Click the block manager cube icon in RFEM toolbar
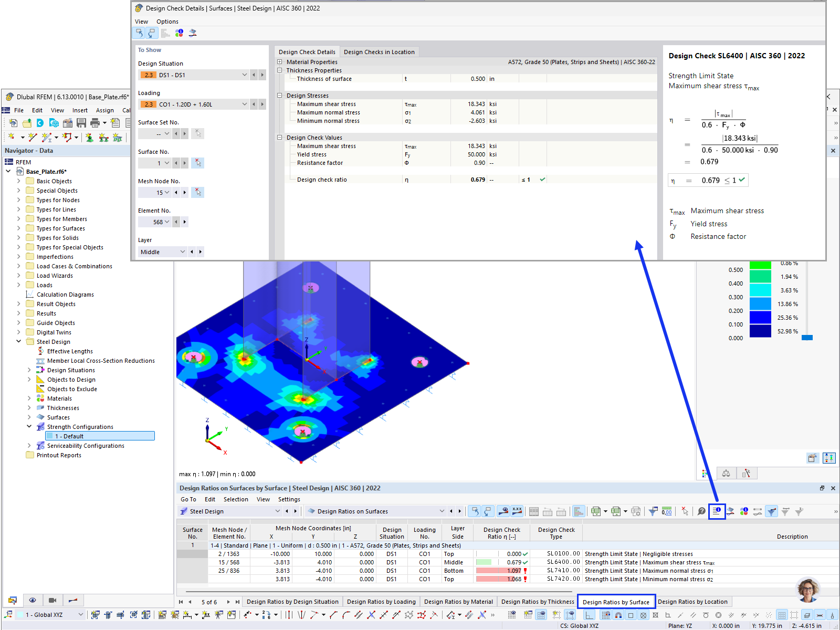The image size is (840, 630). [x=54, y=123]
